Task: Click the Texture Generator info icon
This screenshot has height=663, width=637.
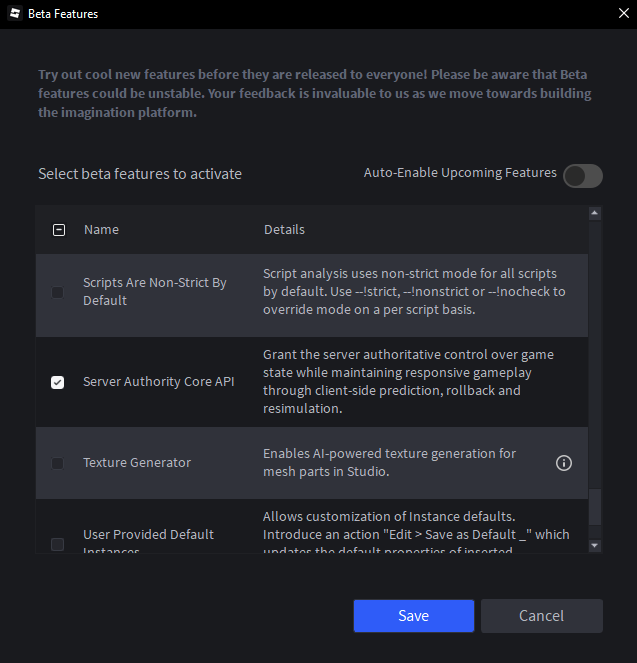Action: tap(564, 463)
